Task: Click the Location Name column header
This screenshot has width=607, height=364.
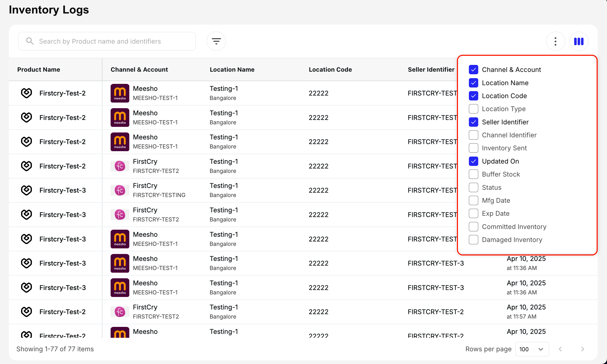Action: point(232,70)
